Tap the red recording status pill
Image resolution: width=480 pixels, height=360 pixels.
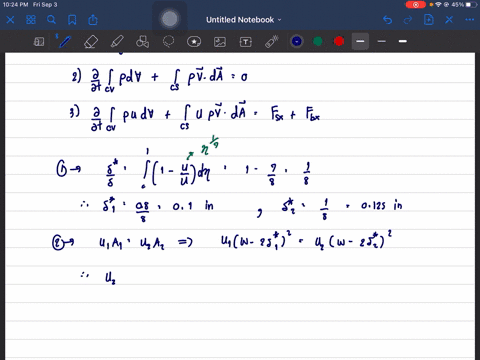(415, 5)
